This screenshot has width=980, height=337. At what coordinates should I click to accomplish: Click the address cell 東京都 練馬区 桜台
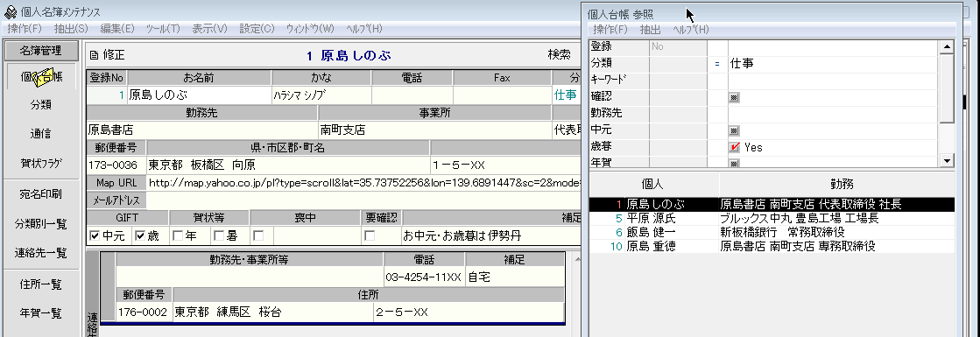pyautogui.click(x=272, y=312)
